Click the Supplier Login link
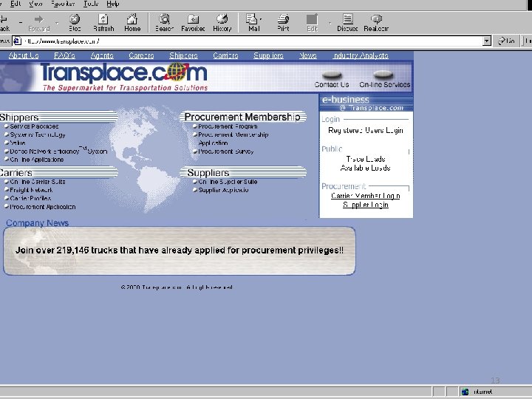Viewport: 532px width, 399px height. (x=366, y=205)
